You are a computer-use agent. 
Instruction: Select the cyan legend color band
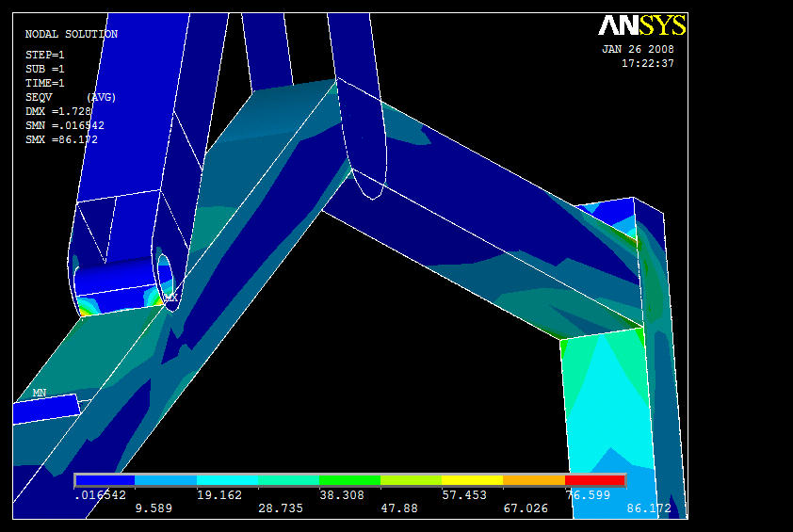click(227, 480)
